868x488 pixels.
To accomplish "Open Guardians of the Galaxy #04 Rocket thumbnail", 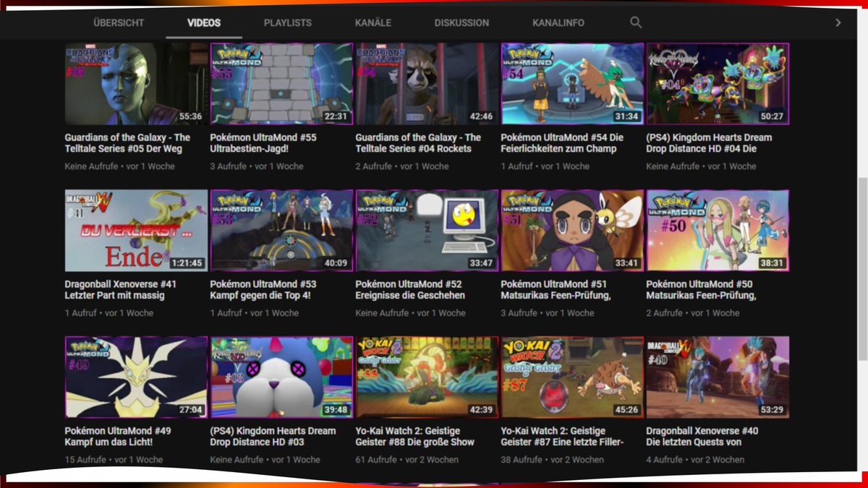I will coord(427,84).
